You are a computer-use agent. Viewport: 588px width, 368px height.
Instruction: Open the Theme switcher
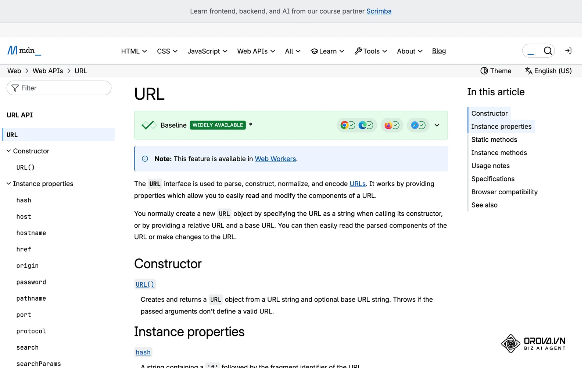pyautogui.click(x=496, y=71)
